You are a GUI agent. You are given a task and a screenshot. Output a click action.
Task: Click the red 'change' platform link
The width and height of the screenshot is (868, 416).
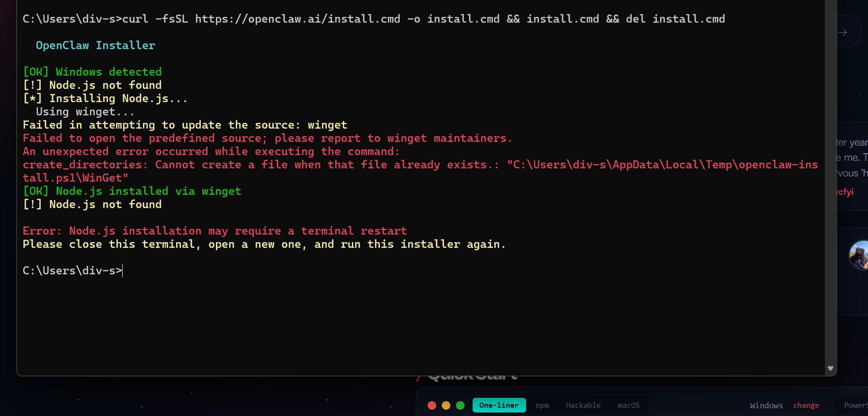point(806,405)
